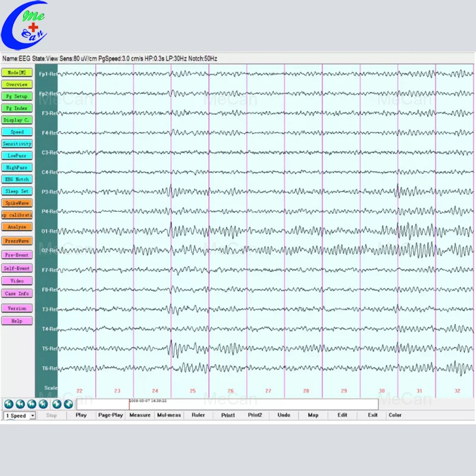Select the Measure tool
Screen dimensions: 476x476
point(140,415)
